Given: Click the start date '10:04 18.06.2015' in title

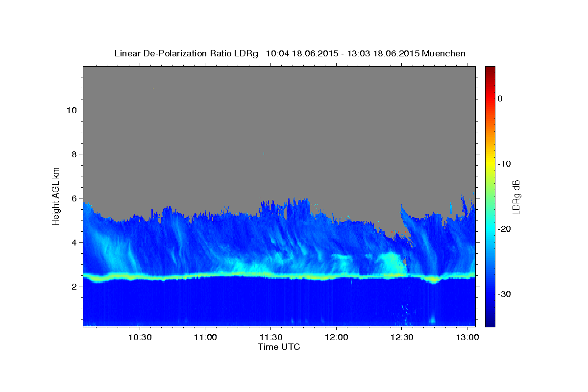Looking at the screenshot, I should click(302, 53).
